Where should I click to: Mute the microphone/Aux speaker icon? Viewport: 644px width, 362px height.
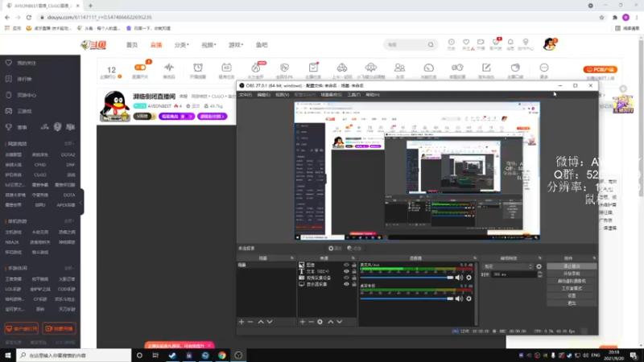coord(459,278)
